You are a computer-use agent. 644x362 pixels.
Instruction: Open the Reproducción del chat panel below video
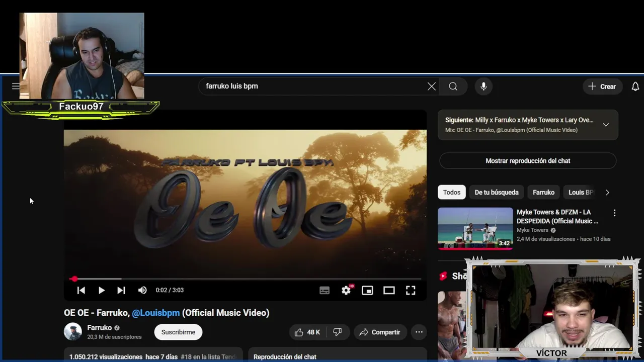pyautogui.click(x=337, y=355)
